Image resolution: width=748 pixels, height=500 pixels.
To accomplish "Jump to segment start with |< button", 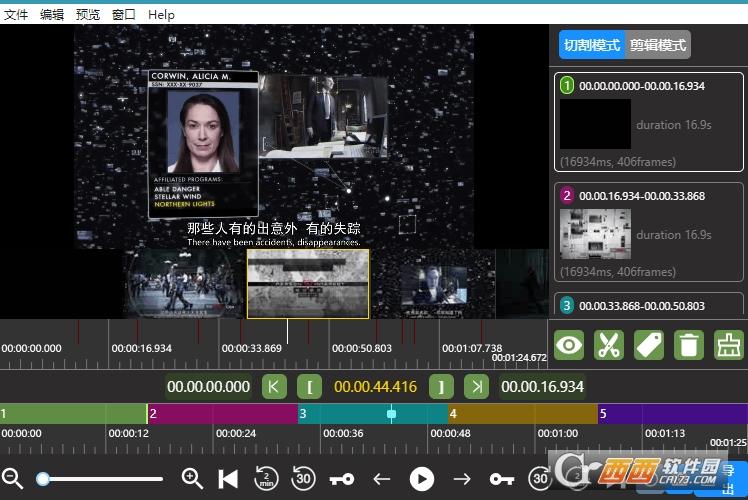I will pyautogui.click(x=274, y=386).
